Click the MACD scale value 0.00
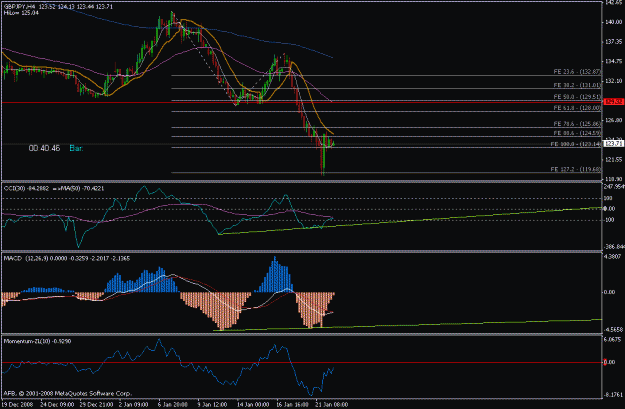 click(x=609, y=292)
